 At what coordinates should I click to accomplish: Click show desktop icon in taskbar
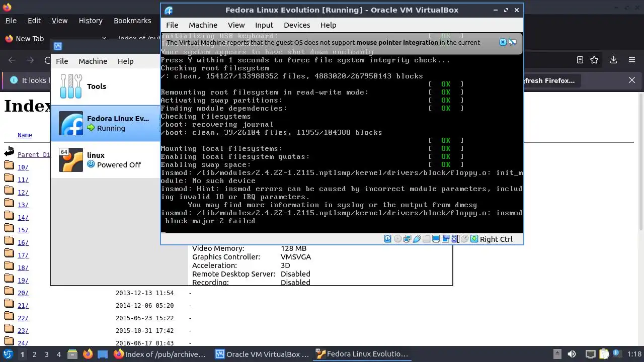pos(103,354)
